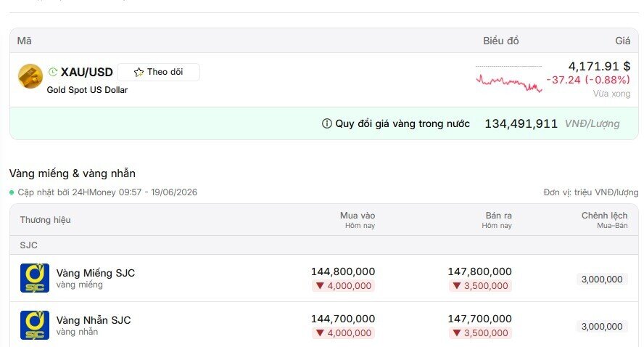Click the -37.24 (-0.88%) price change

(588, 80)
